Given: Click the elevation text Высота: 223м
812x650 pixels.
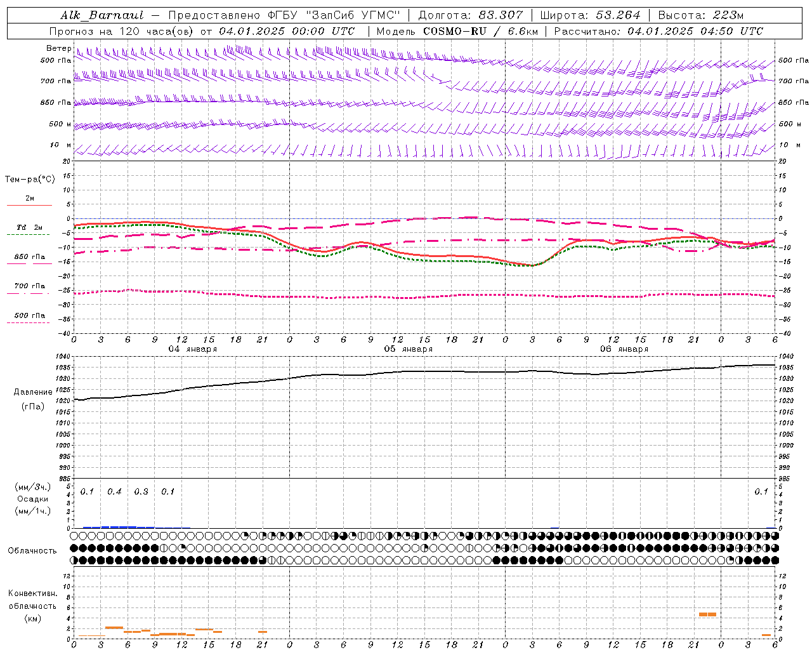Looking at the screenshot, I should point(700,15).
